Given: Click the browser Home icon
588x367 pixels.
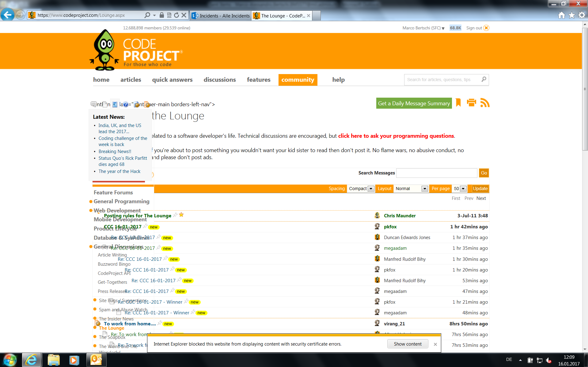Looking at the screenshot, I should click(x=561, y=15).
